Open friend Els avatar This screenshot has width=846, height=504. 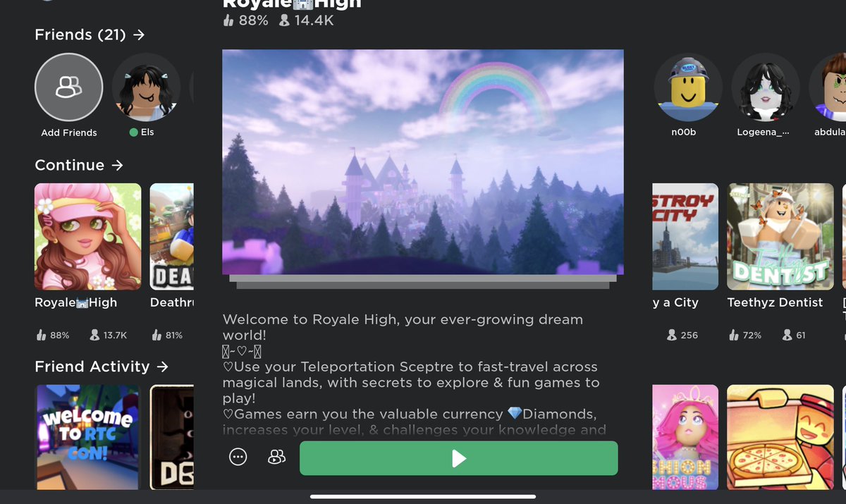[147, 88]
